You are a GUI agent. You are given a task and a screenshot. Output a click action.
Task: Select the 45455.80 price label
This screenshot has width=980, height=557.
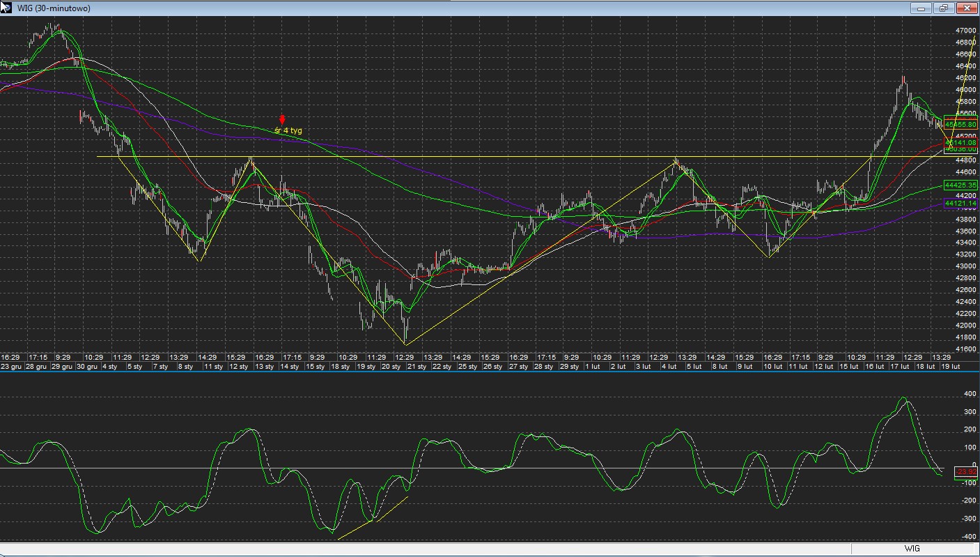960,124
